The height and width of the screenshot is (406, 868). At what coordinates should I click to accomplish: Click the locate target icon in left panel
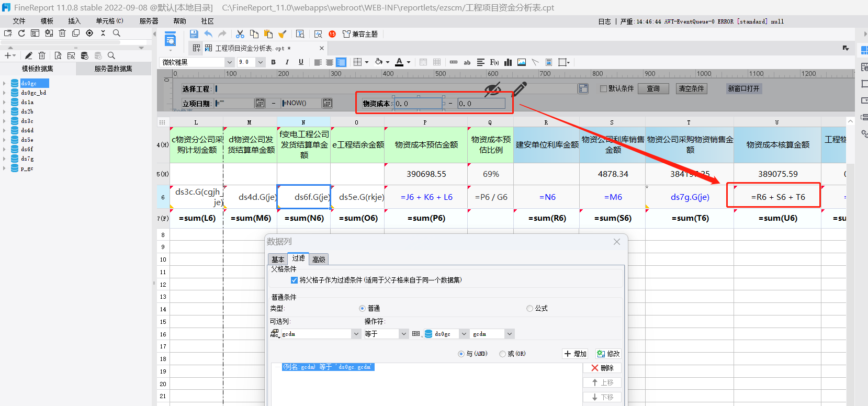coord(89,33)
